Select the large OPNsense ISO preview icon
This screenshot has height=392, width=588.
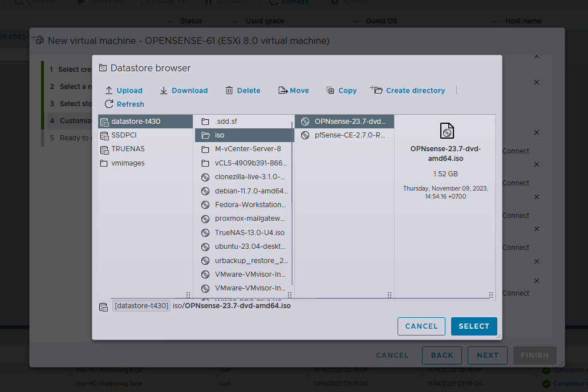tap(447, 131)
